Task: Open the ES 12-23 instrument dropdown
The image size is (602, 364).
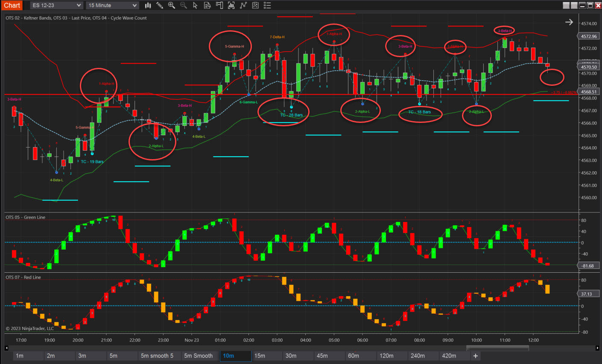Action: click(x=56, y=5)
